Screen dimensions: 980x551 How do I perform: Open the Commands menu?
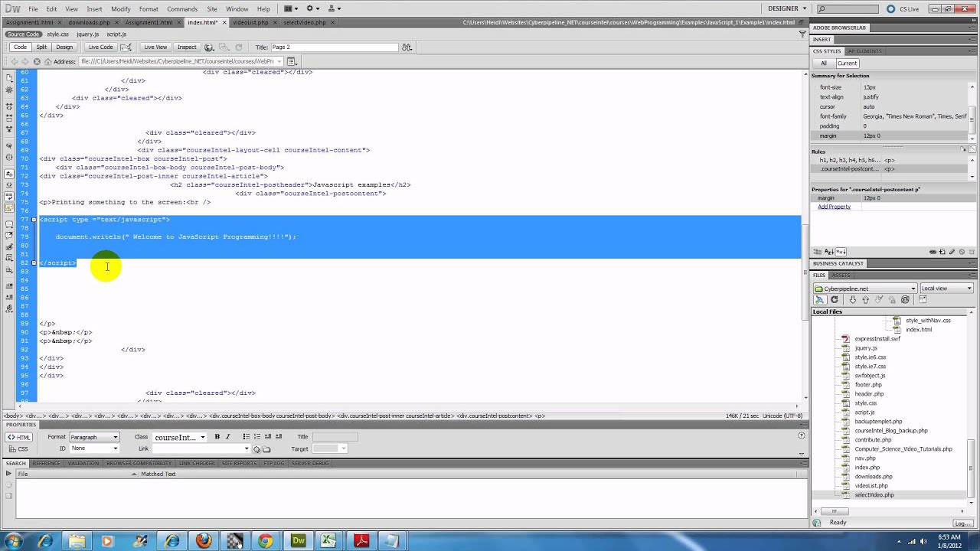[182, 8]
